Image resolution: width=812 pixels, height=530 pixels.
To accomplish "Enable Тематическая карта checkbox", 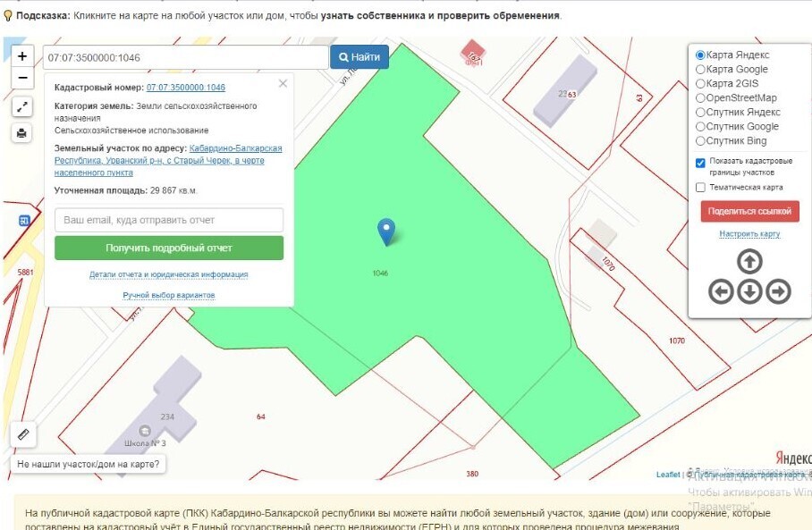I will pos(700,188).
